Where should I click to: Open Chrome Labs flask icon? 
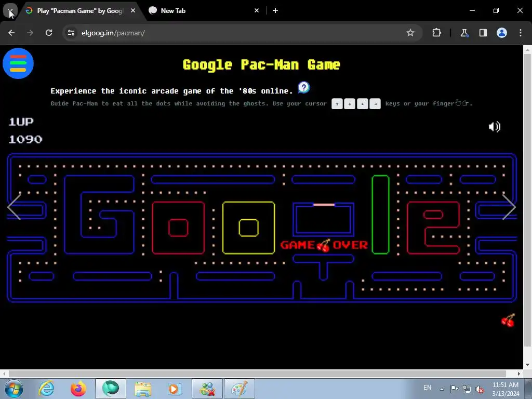(x=464, y=33)
